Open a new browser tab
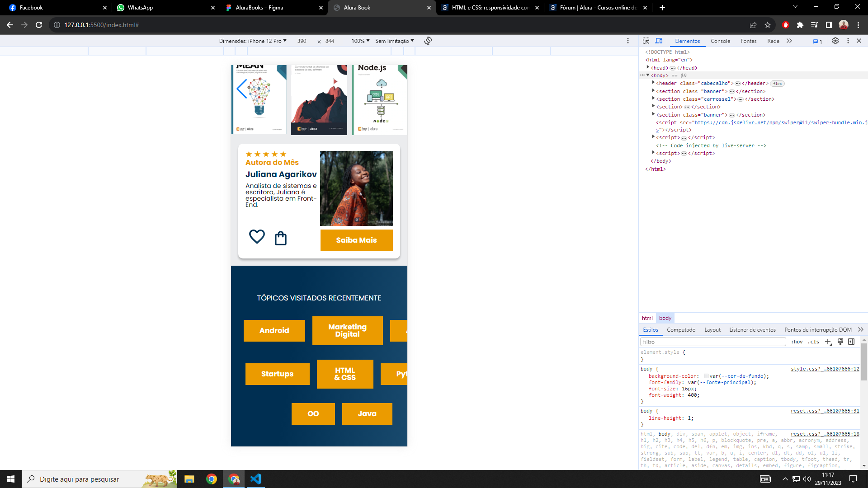This screenshot has width=868, height=488. coord(662,8)
